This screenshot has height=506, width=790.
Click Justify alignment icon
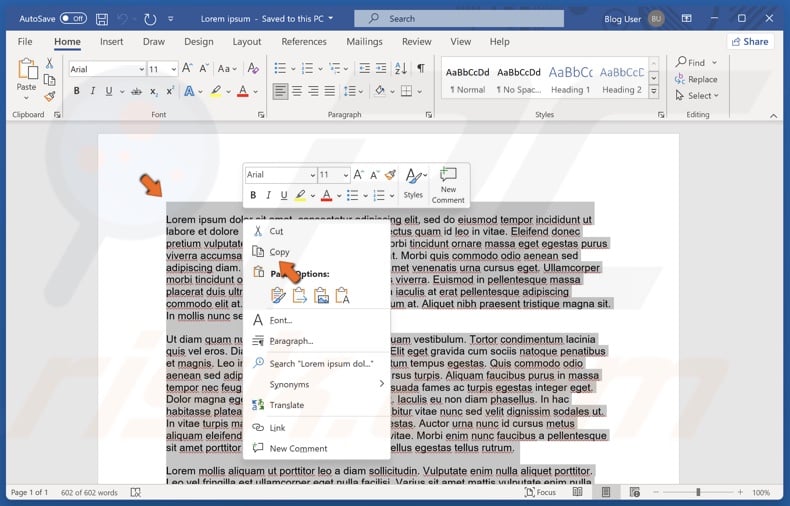pos(330,91)
